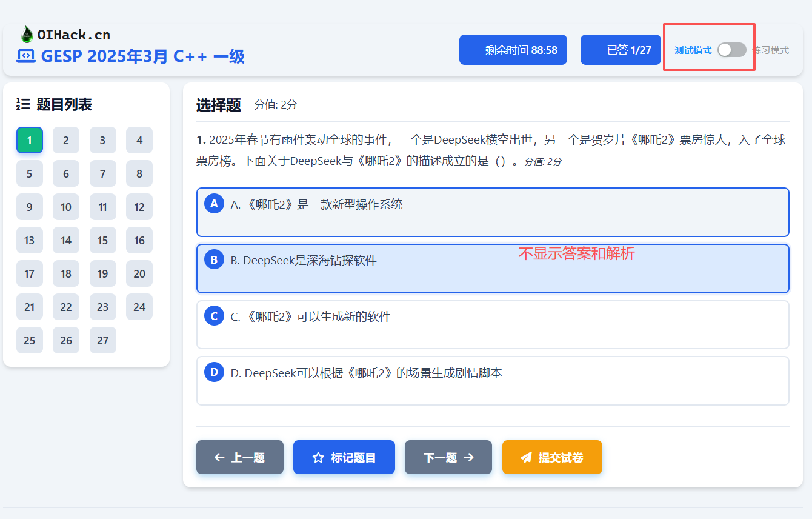Click the circled letter B option marker
The image size is (812, 519).
click(215, 259)
